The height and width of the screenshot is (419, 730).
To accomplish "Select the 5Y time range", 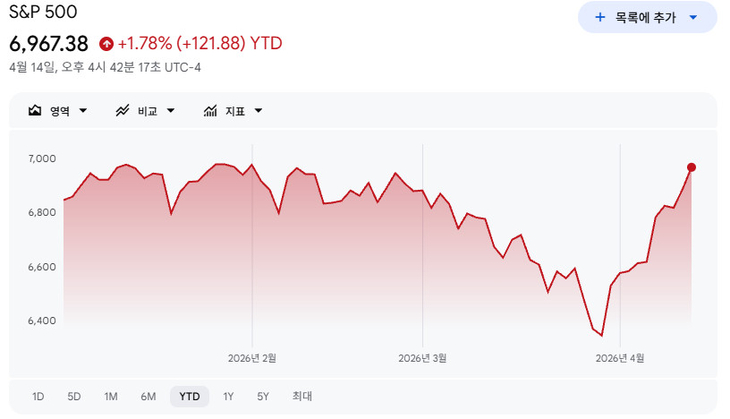I will pos(263,397).
